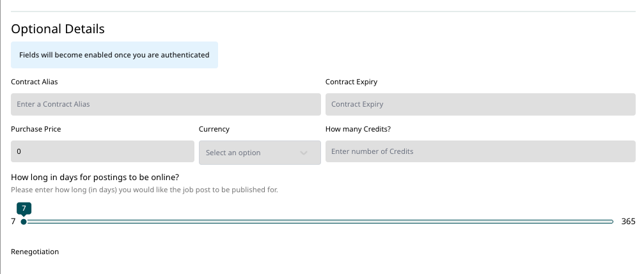Viewport: 644px width, 274px height.
Task: Click the Currency dropdown chevron arrow
Action: tap(304, 153)
